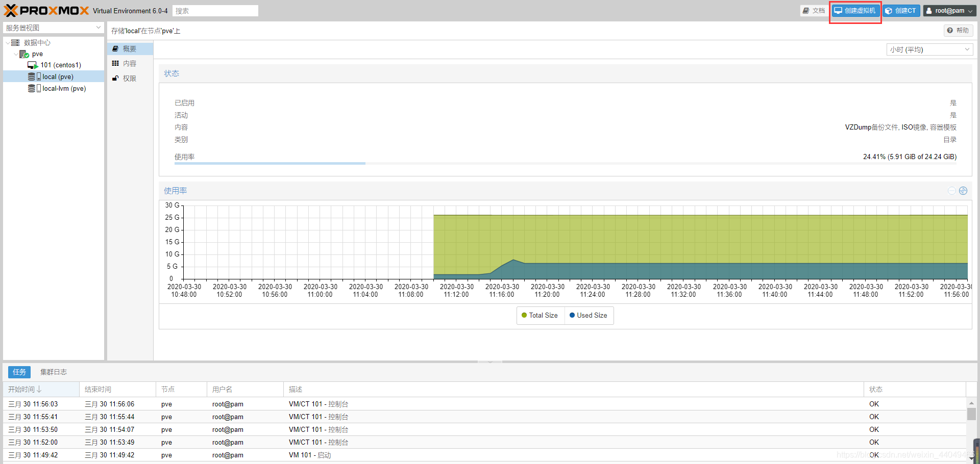The width and height of the screenshot is (980, 464).
Task: Select task row started 11:56:03
Action: pyautogui.click(x=485, y=404)
